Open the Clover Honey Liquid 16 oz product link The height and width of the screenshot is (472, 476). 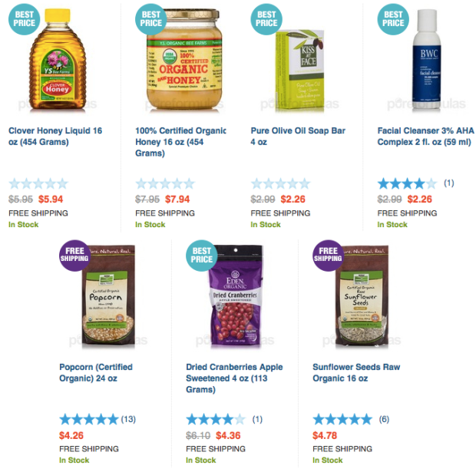coord(55,137)
